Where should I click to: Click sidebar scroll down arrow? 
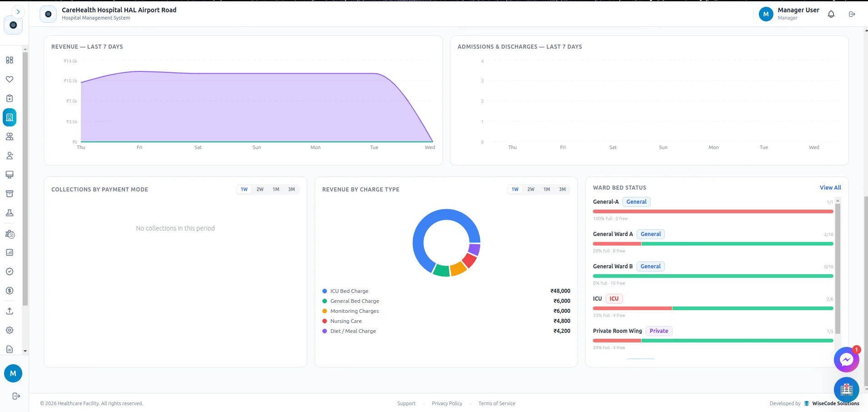25,351
